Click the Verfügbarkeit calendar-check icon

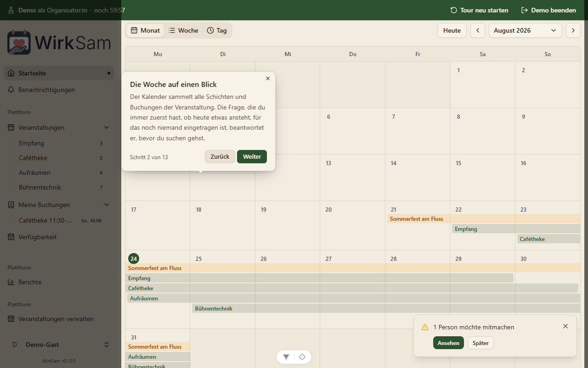[11, 237]
